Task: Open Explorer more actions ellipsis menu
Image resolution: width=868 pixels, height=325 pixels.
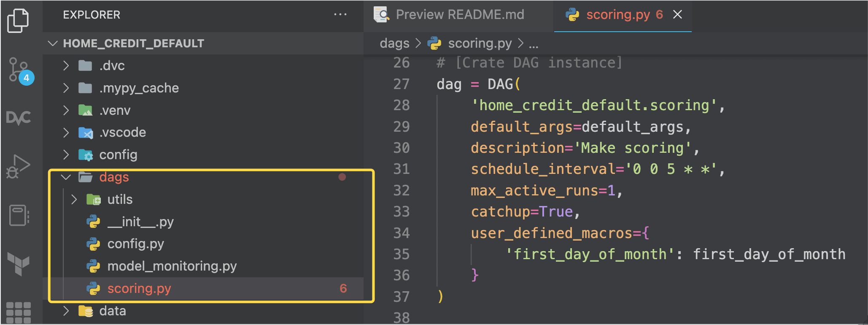Action: click(x=340, y=15)
